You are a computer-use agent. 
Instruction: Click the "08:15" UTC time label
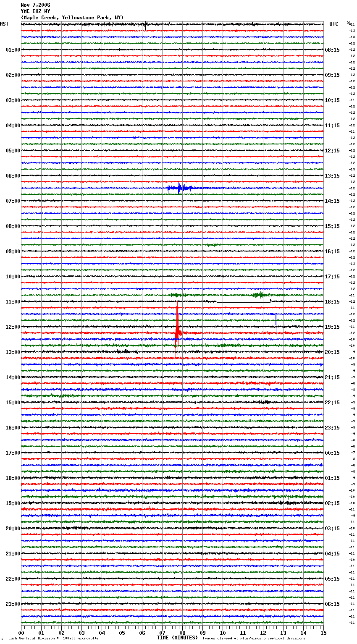point(332,50)
